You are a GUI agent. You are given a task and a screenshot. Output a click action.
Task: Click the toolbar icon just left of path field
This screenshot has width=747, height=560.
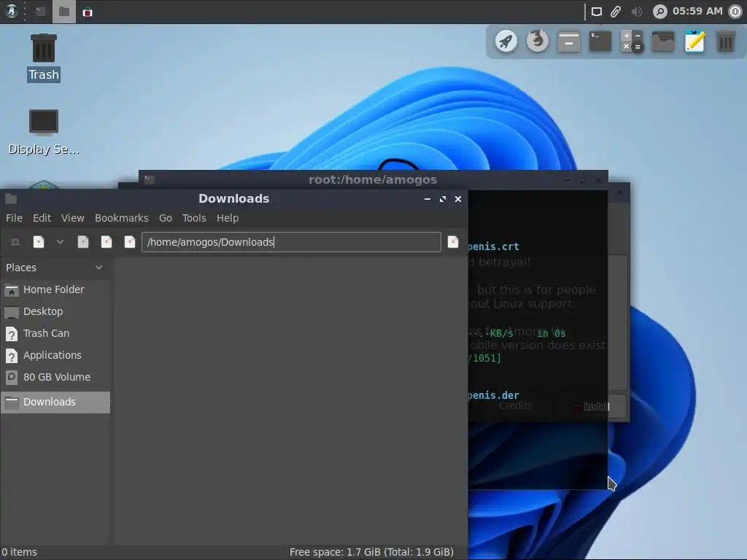pyautogui.click(x=130, y=242)
